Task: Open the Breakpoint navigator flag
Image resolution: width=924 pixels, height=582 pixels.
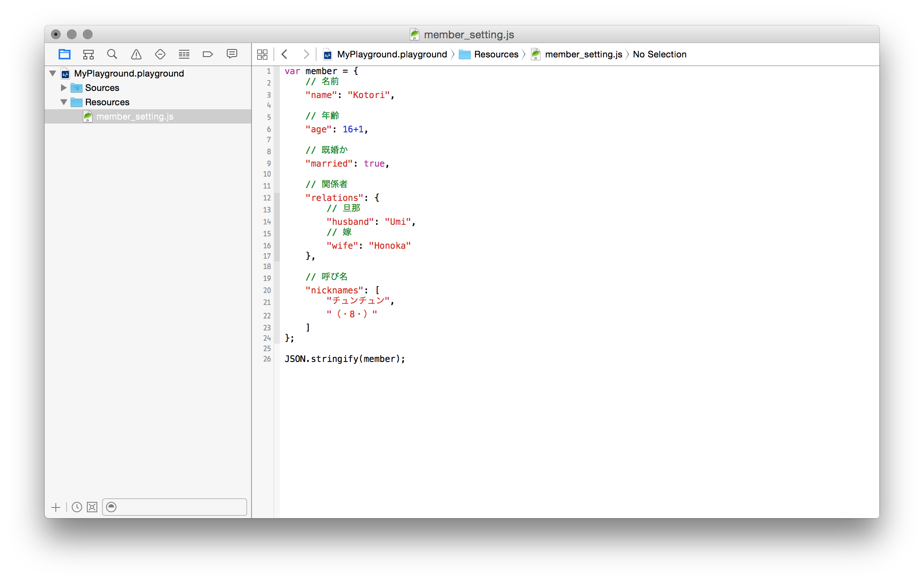Action: pyautogui.click(x=208, y=54)
